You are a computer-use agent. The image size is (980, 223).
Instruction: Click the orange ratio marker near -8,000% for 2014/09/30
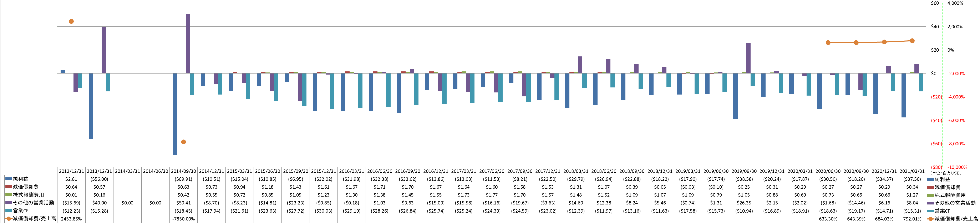[183, 142]
